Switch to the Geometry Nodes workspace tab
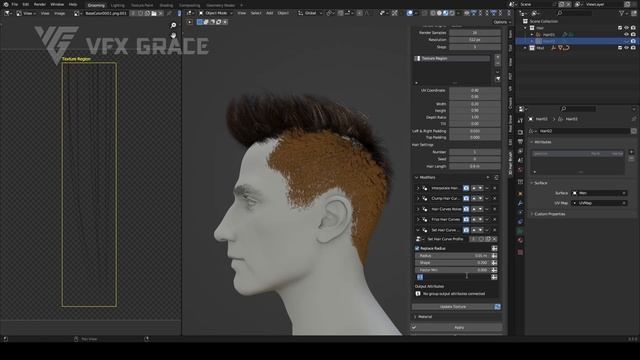Image resolution: width=640 pixels, height=360 pixels. point(220,5)
